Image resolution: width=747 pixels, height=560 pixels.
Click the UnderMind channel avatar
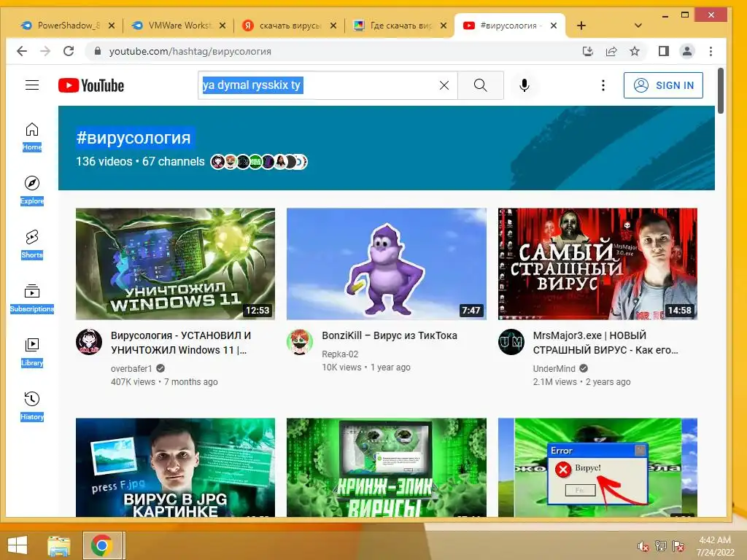511,341
